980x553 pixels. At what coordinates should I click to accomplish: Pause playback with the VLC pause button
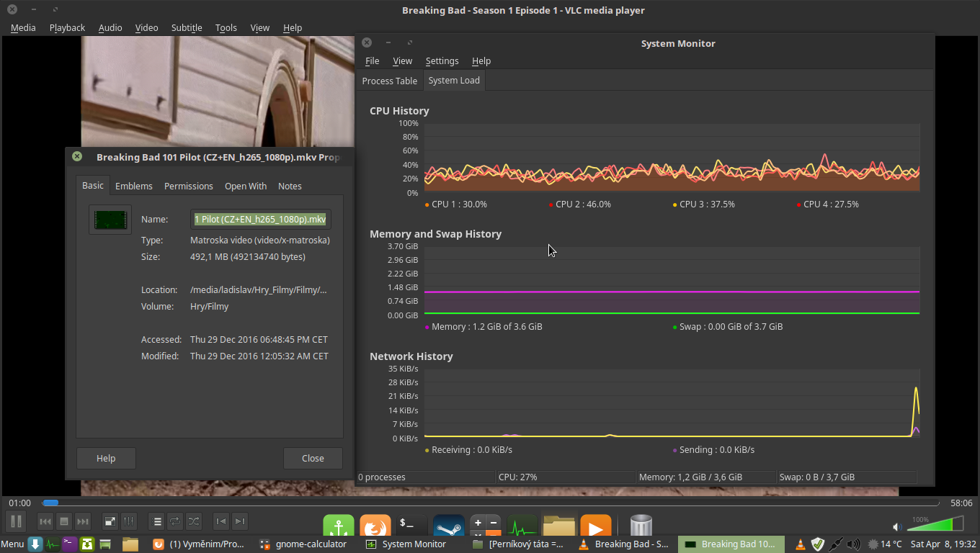point(17,521)
